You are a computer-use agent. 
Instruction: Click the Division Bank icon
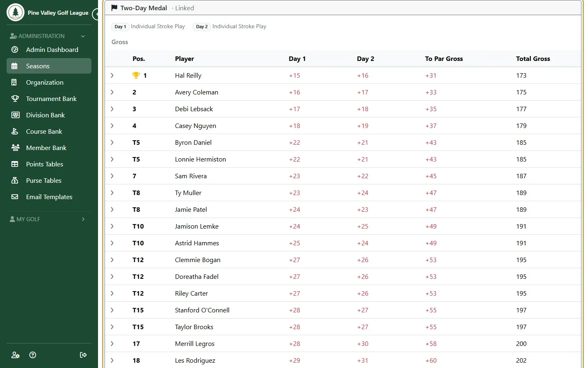click(x=15, y=115)
